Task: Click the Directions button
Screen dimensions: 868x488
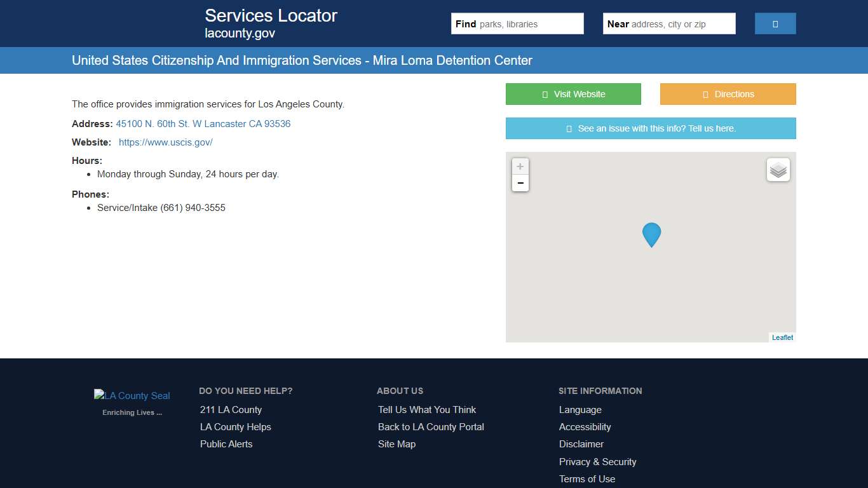Action: coord(728,93)
